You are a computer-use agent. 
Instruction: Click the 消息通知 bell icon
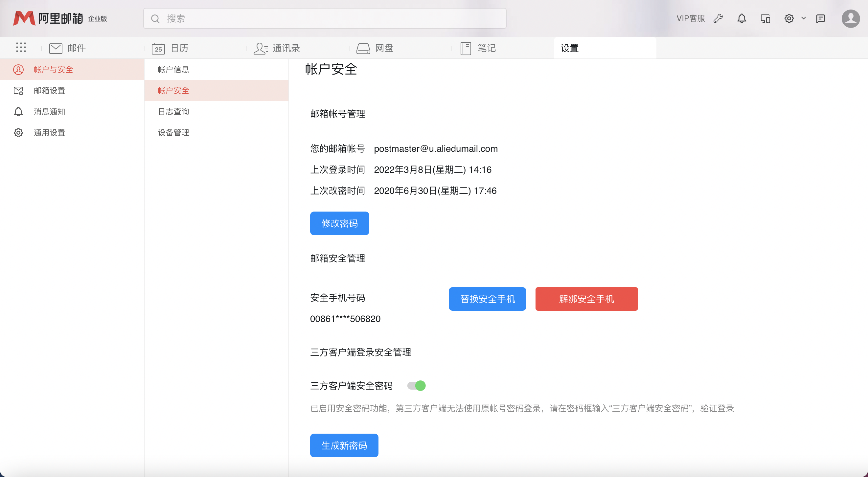click(x=18, y=111)
